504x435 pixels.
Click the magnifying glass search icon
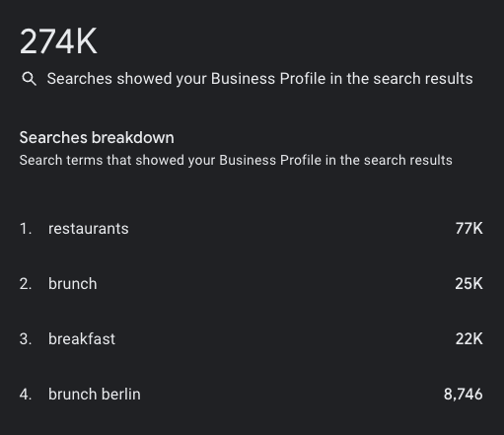pyautogui.click(x=29, y=79)
